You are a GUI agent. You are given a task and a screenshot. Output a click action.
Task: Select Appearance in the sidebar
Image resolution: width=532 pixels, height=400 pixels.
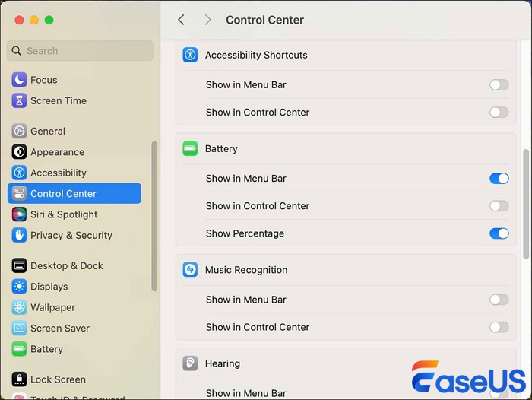74,152
